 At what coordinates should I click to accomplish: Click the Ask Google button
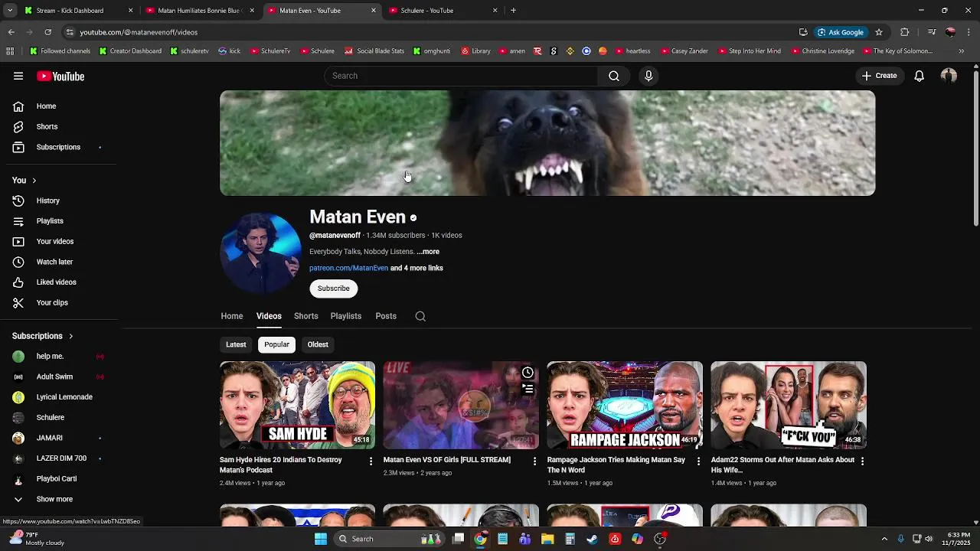(841, 32)
